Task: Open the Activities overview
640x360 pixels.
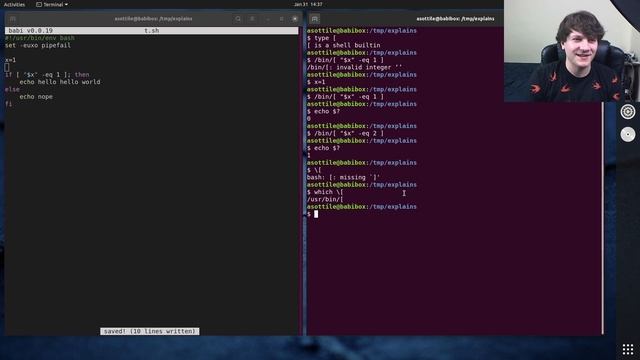Action: (14, 4)
